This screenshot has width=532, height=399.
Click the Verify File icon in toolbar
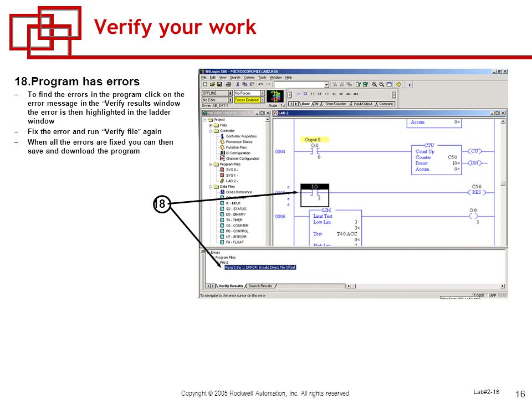tap(359, 84)
